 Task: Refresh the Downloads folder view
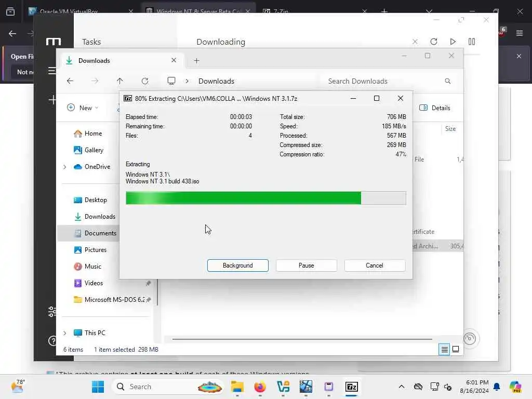[x=145, y=81]
